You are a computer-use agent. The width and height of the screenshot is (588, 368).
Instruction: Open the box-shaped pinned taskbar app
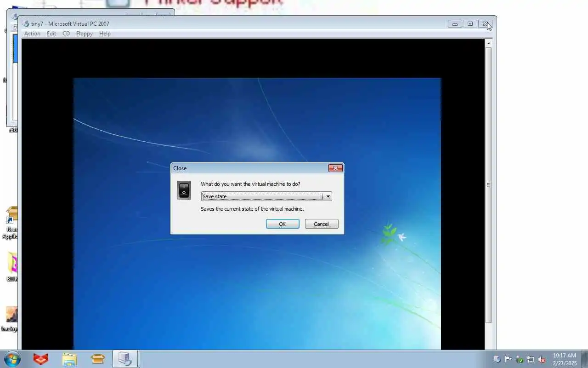(98, 359)
